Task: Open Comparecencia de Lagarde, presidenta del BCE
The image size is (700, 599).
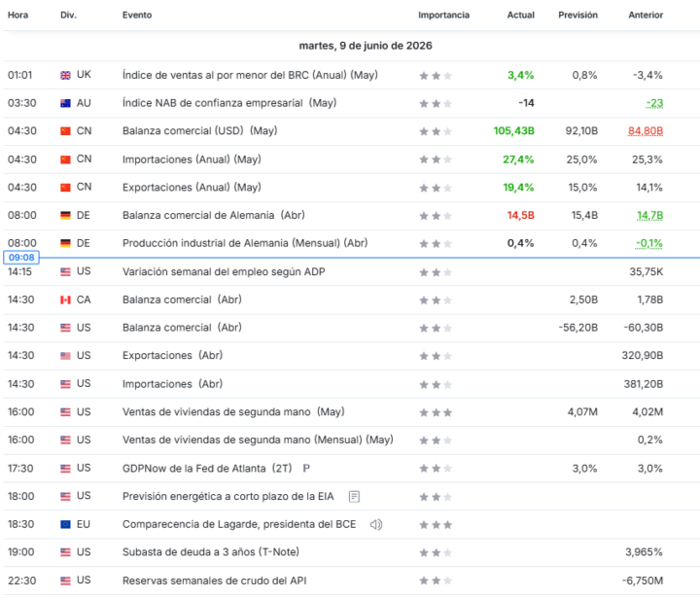Action: (239, 524)
